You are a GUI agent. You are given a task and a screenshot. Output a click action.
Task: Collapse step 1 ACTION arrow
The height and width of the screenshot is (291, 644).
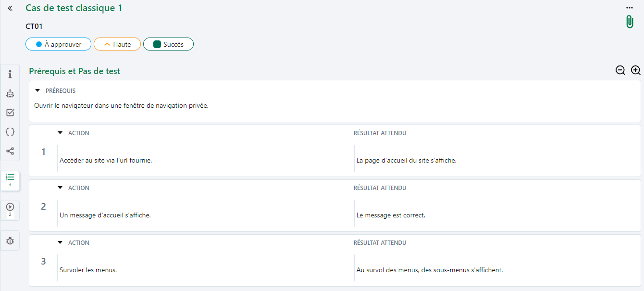pyautogui.click(x=60, y=133)
